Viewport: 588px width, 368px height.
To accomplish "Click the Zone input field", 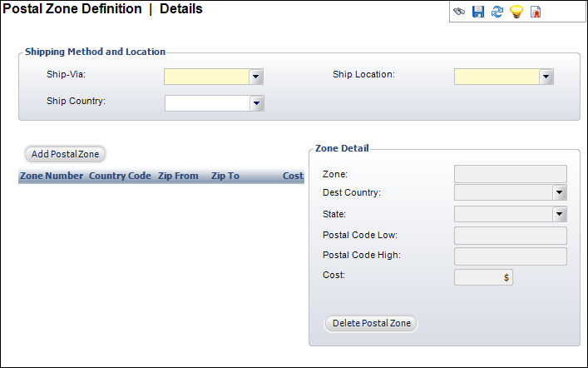I will (510, 173).
